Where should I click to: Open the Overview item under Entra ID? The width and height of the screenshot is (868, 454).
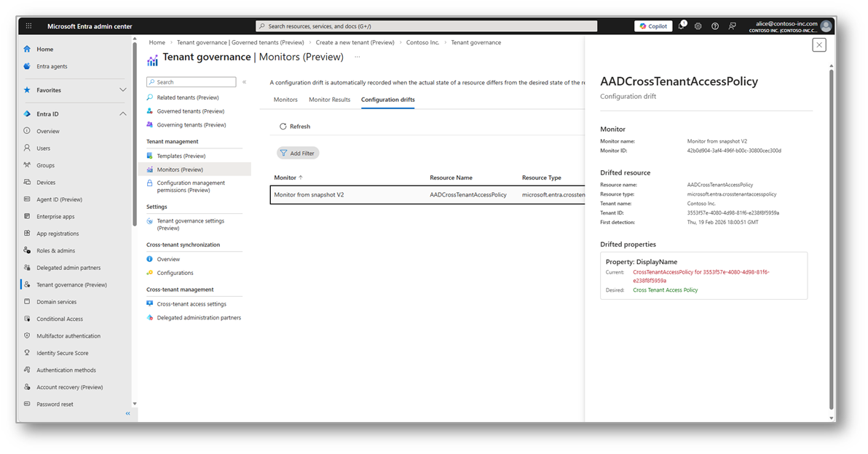[x=47, y=132]
